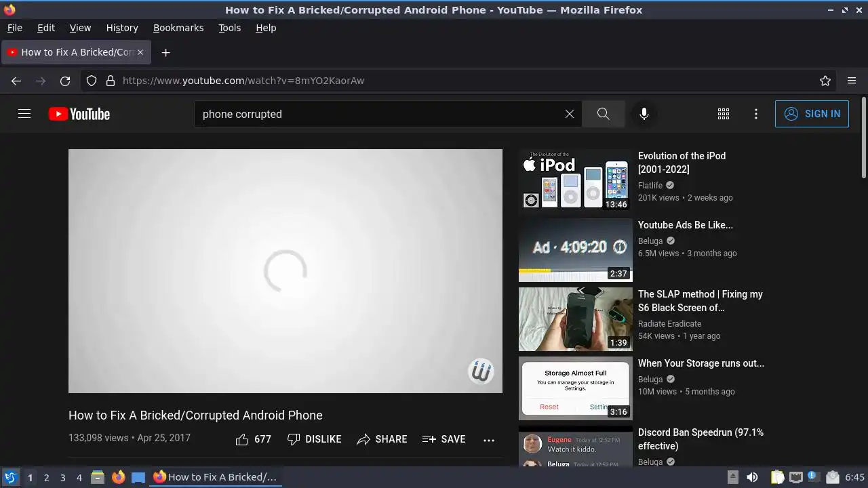Open YouTube settings three-dot menu
Screen dimensions: 868x488
coord(756,114)
